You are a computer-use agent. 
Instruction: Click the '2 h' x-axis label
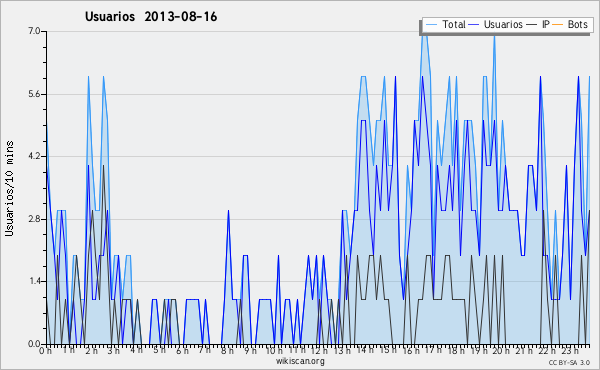point(91,350)
